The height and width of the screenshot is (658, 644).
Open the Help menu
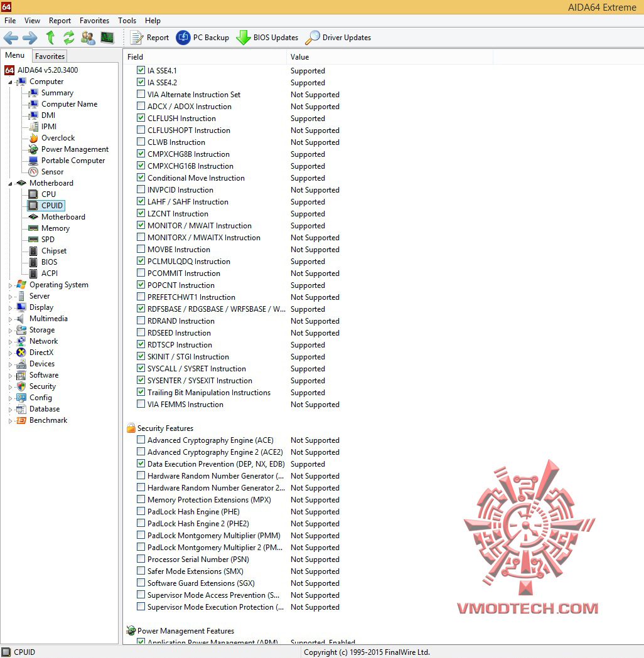click(153, 21)
